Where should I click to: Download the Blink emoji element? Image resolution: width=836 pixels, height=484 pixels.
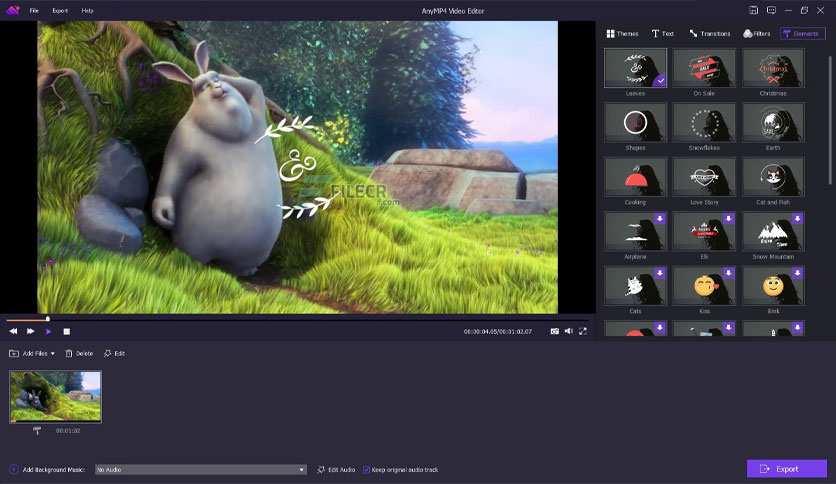click(798, 272)
